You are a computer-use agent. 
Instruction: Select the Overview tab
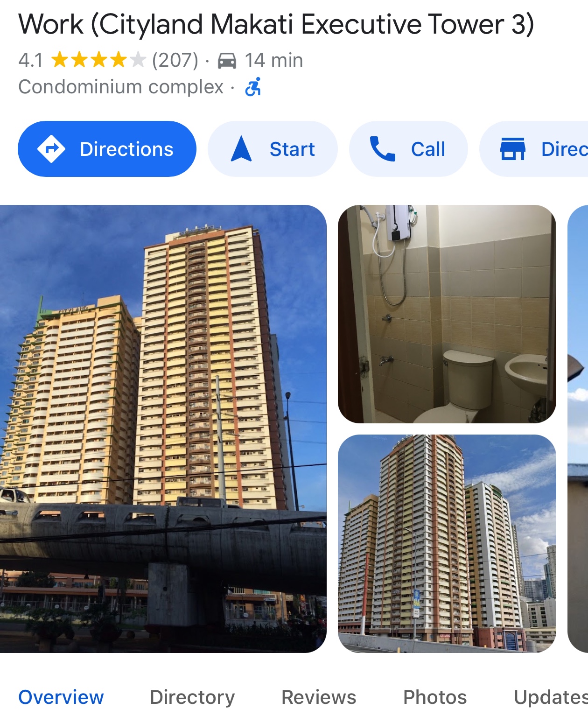(61, 697)
